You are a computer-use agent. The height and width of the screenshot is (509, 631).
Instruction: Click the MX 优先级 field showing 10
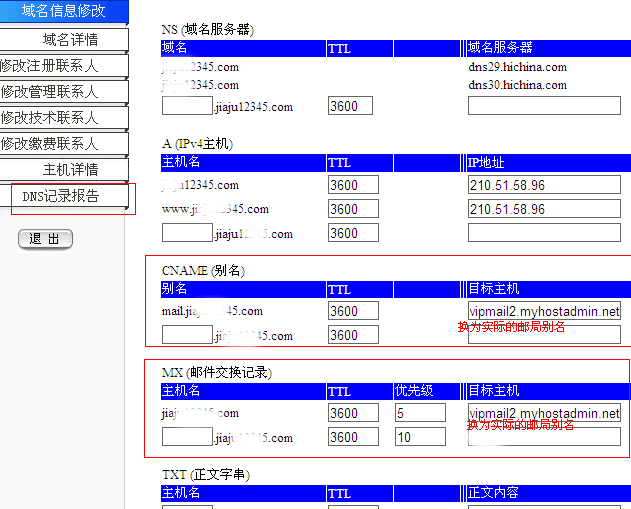pyautogui.click(x=420, y=437)
